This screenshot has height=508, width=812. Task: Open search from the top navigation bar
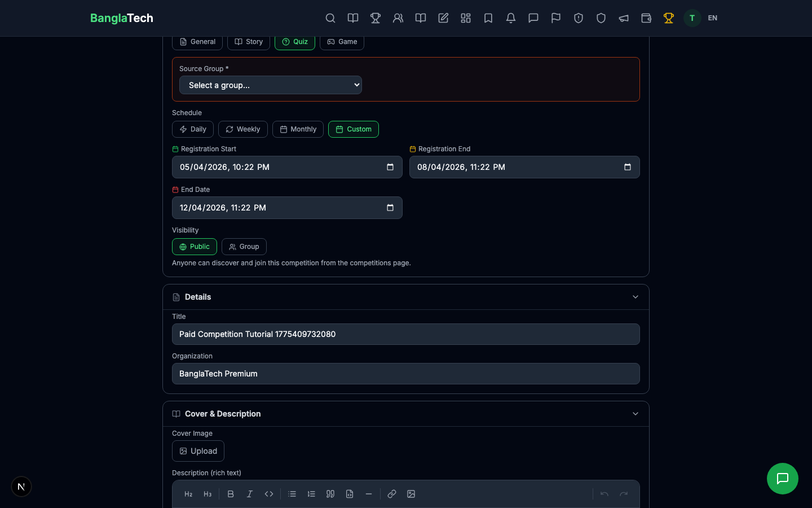330,18
